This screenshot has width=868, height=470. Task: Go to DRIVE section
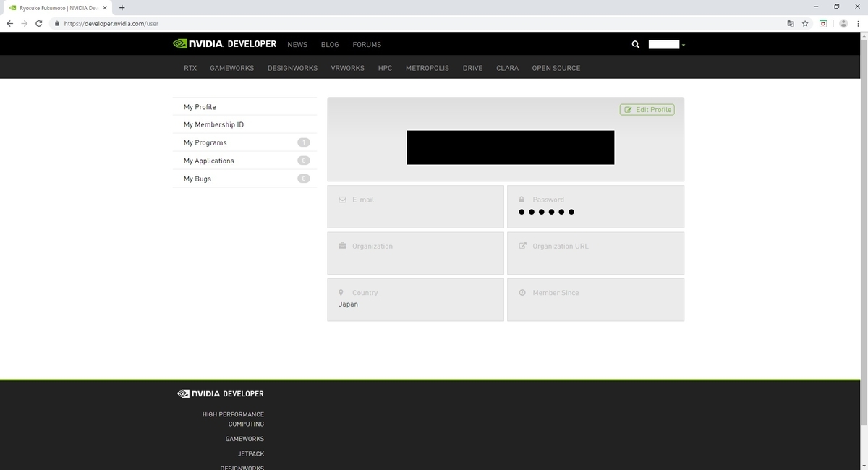472,68
